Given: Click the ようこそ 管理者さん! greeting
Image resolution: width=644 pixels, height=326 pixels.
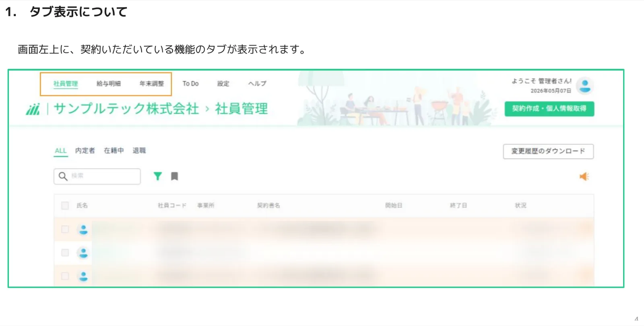Looking at the screenshot, I should pos(541,81).
